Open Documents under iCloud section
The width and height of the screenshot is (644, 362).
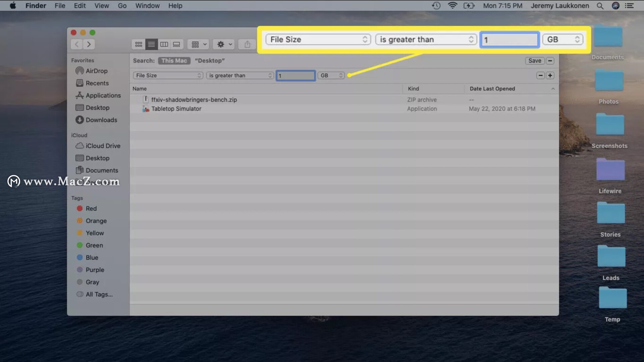[x=97, y=170]
